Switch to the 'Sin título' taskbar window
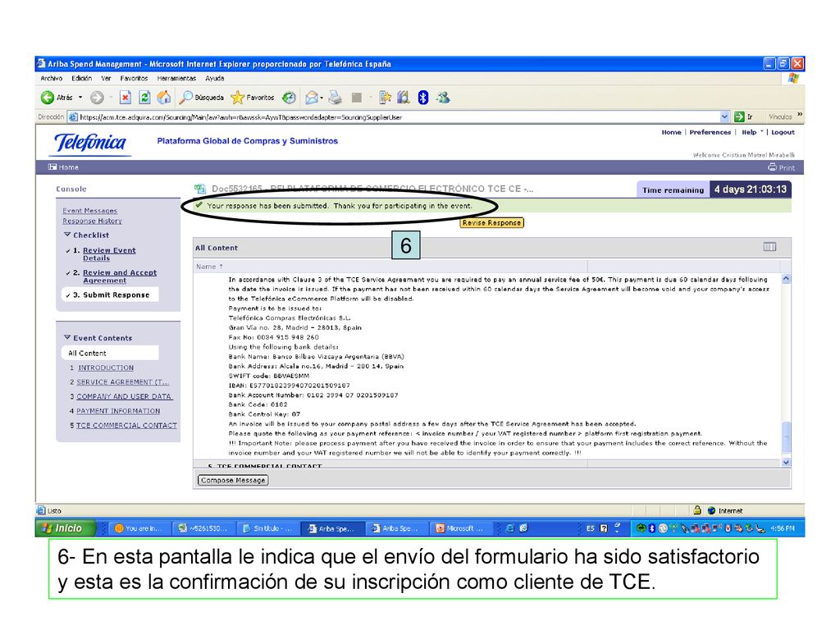 tap(267, 528)
